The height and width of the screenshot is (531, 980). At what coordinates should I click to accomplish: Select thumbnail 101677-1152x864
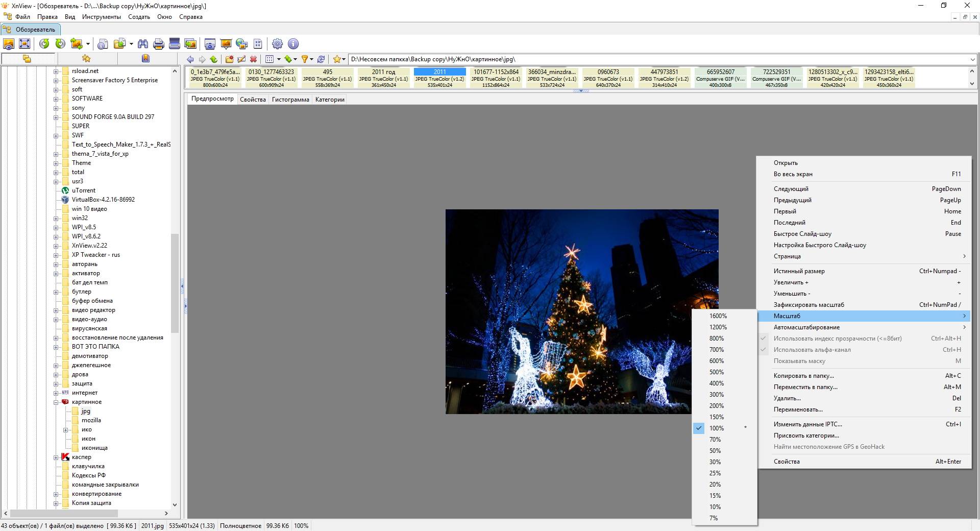click(x=496, y=78)
